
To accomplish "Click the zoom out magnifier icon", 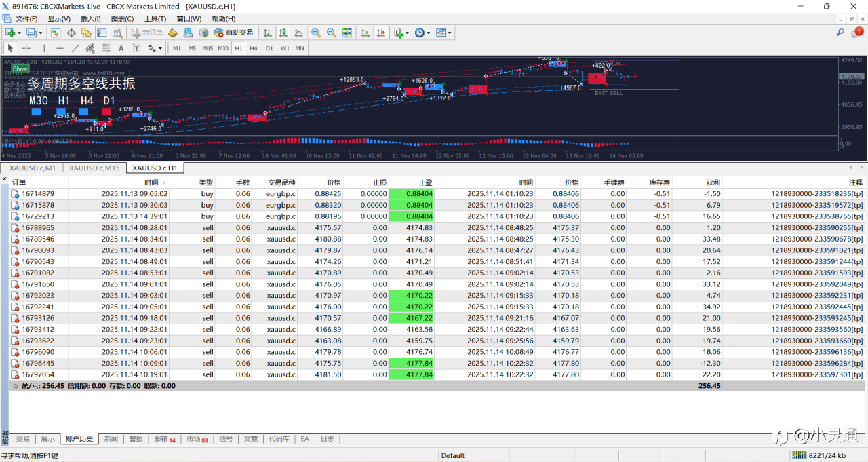I will 332,33.
